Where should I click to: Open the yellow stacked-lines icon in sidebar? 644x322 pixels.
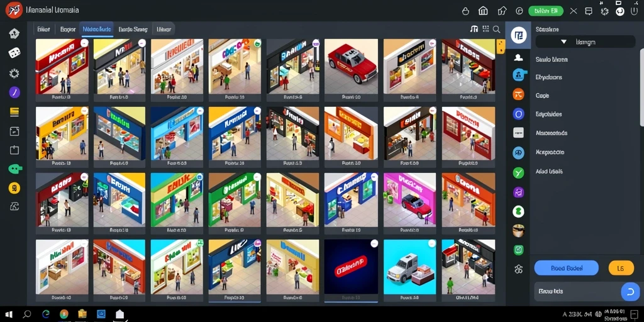(x=14, y=112)
